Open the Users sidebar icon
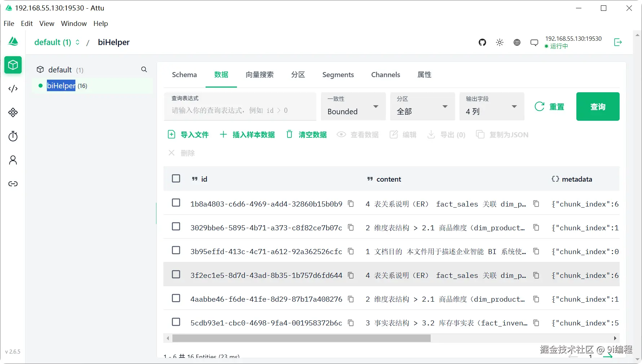The image size is (642, 364). [13, 160]
